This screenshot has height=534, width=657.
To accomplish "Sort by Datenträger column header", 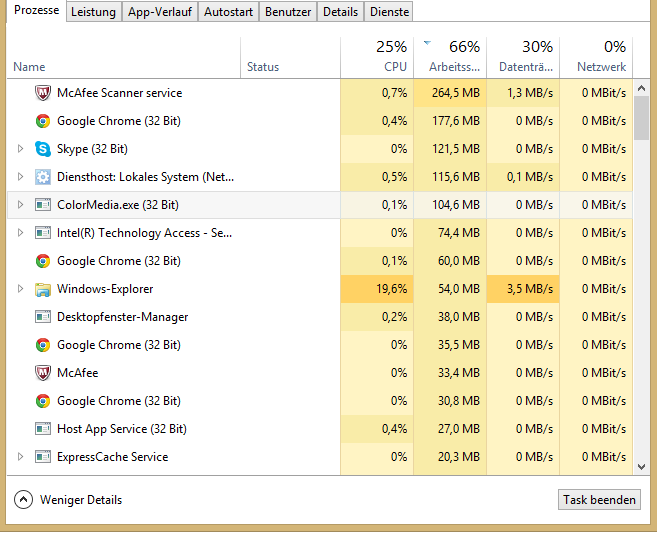I will (523, 57).
